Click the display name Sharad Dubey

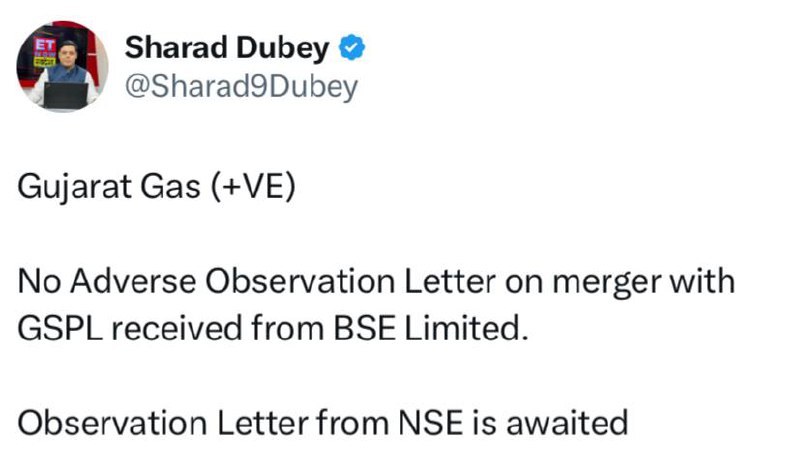[x=227, y=48]
